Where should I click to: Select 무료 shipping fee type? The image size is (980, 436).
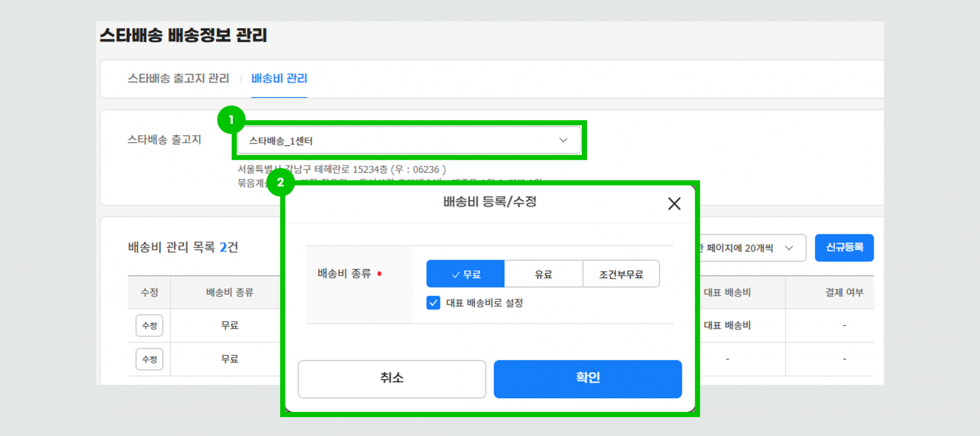pos(465,274)
